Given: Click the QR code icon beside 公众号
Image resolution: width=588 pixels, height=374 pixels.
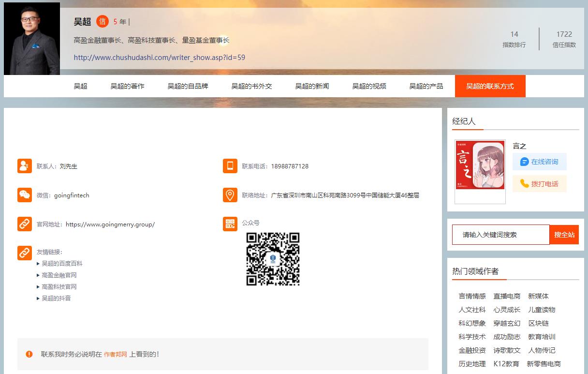Looking at the screenshot, I should (x=230, y=224).
